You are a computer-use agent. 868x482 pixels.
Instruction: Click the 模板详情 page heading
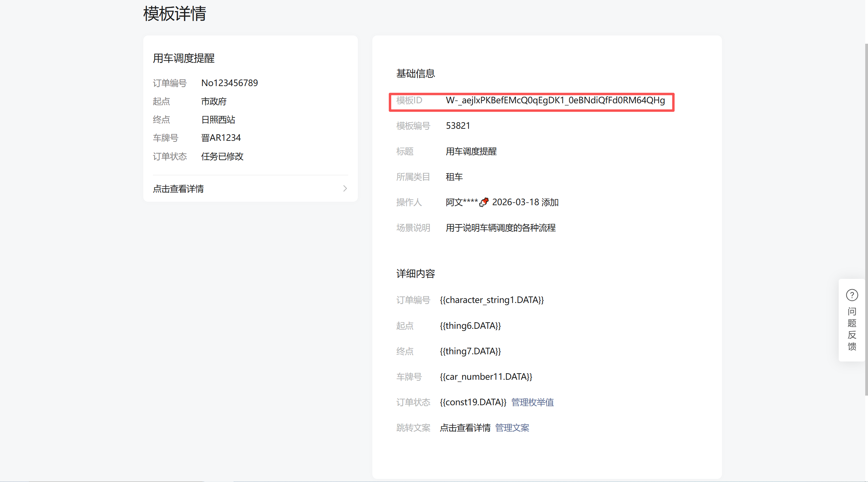174,14
